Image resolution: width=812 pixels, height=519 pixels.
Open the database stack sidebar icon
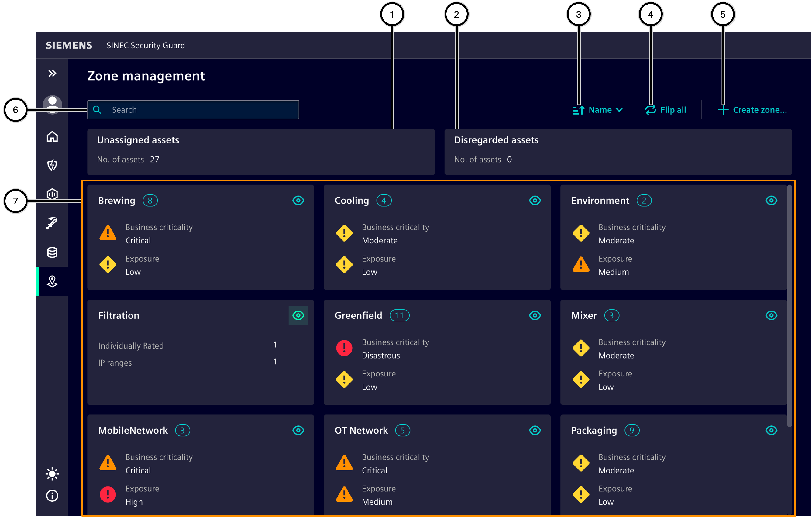(x=52, y=252)
